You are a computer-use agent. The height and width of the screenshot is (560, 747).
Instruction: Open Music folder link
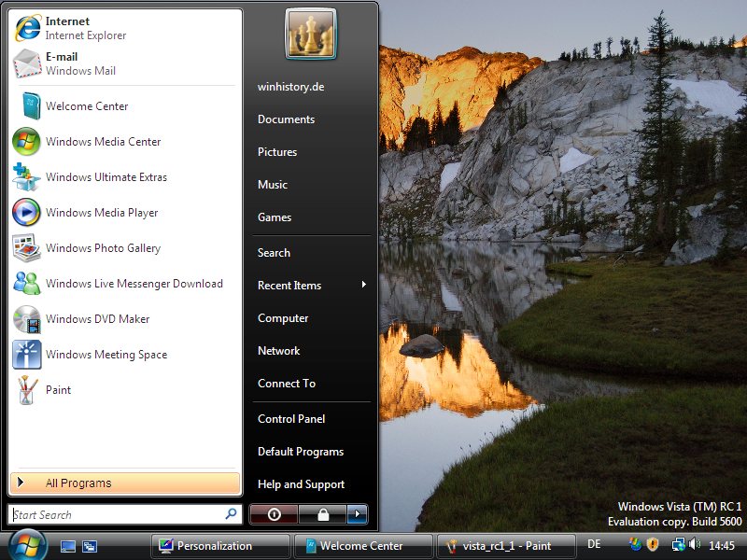(x=273, y=185)
